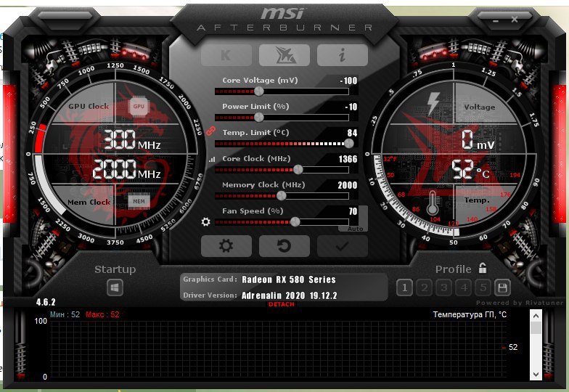Click the Memory Clock value 2000

tap(348, 185)
